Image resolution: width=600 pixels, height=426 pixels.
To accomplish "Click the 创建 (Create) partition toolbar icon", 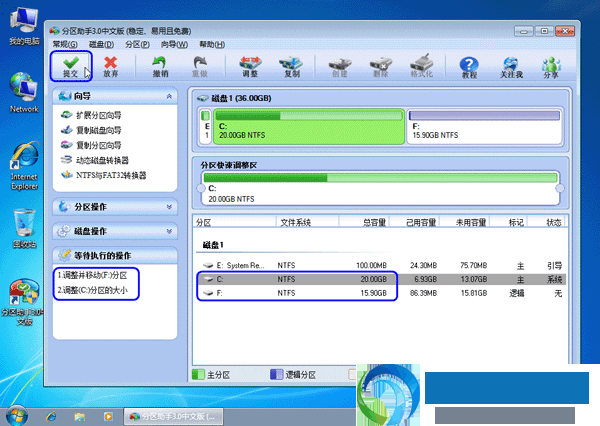I will click(340, 66).
